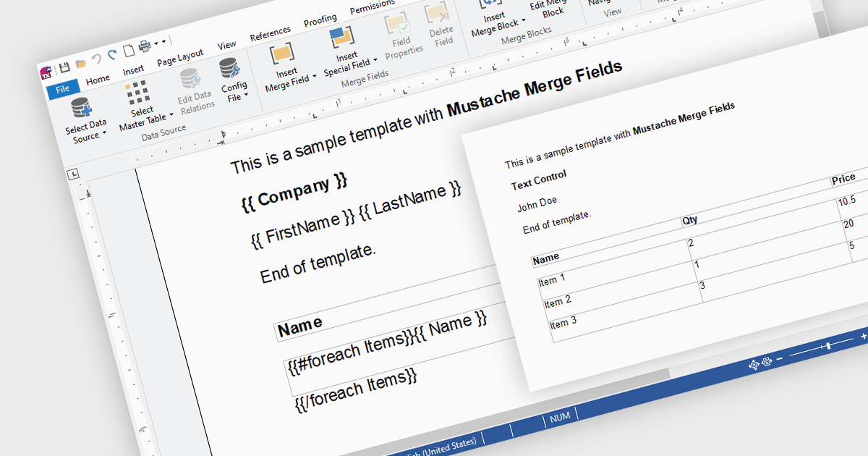Open the View ribbon tab
The image size is (868, 456).
pyautogui.click(x=226, y=46)
